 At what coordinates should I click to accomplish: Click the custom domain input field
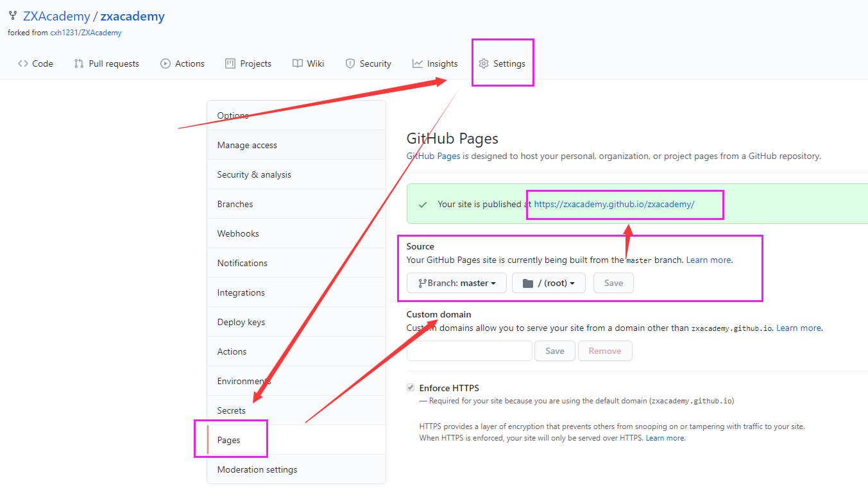[469, 351]
